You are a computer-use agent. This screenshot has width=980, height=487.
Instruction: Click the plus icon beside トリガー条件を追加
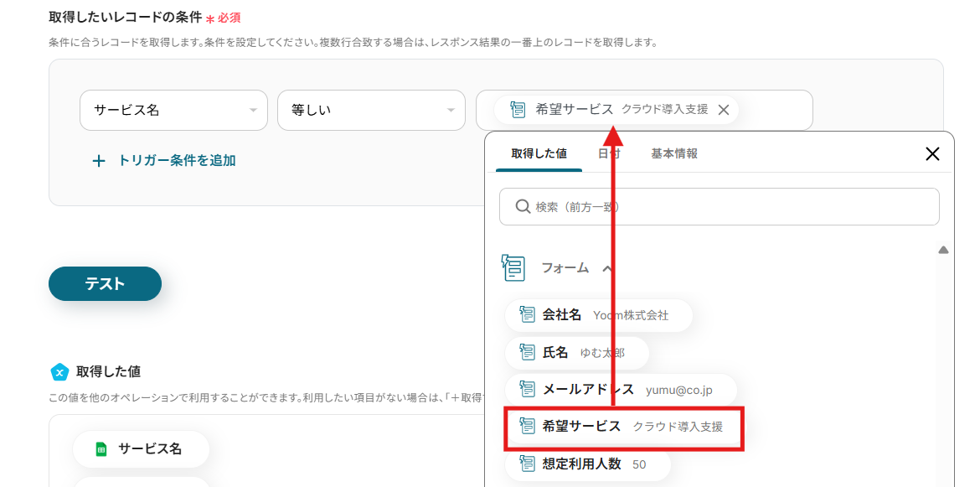99,161
